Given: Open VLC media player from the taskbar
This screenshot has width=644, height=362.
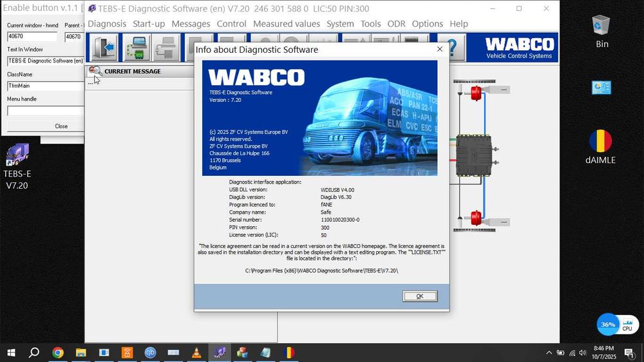Looking at the screenshot, I should (x=196, y=352).
